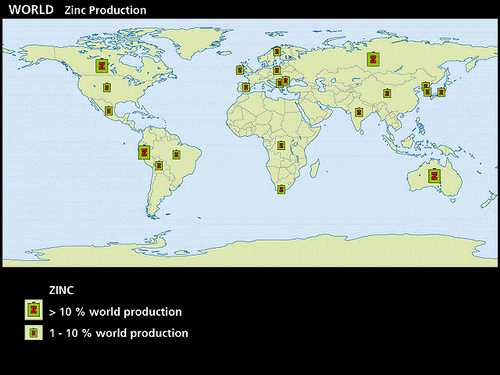Select the zinc marker in Bolivia
Screen dimensions: 500x375
pos(159,165)
